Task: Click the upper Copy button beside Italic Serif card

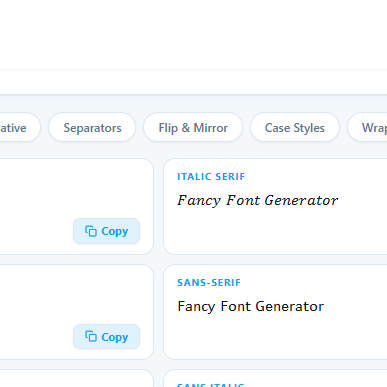Action: click(106, 231)
